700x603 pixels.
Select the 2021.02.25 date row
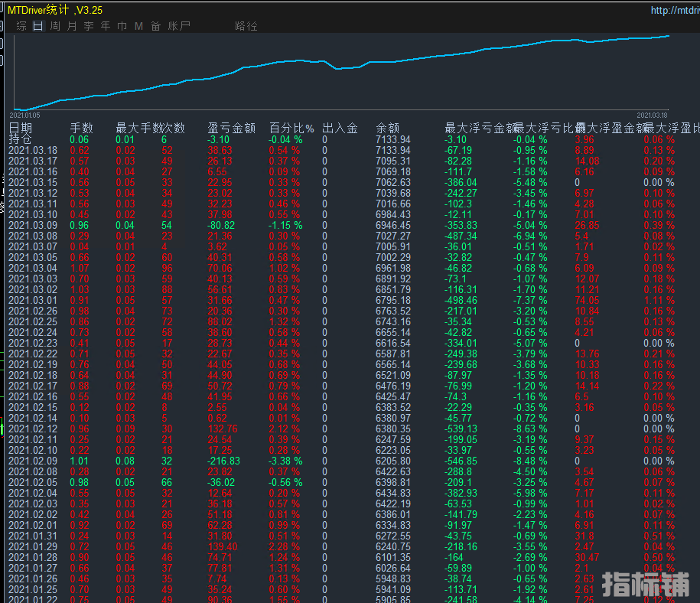33,322
